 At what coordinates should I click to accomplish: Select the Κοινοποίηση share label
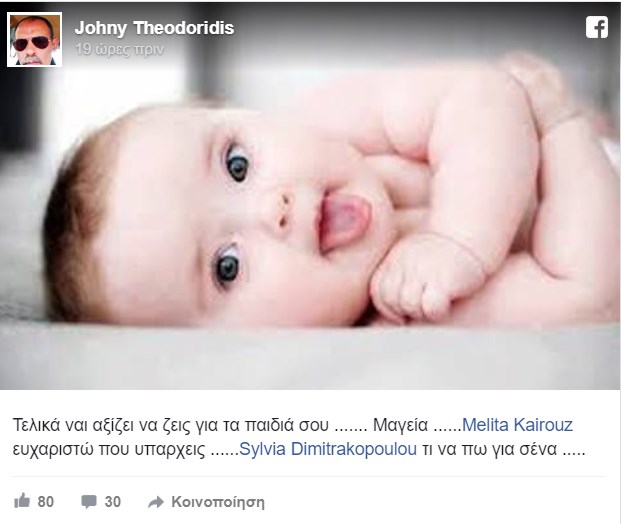(x=218, y=502)
